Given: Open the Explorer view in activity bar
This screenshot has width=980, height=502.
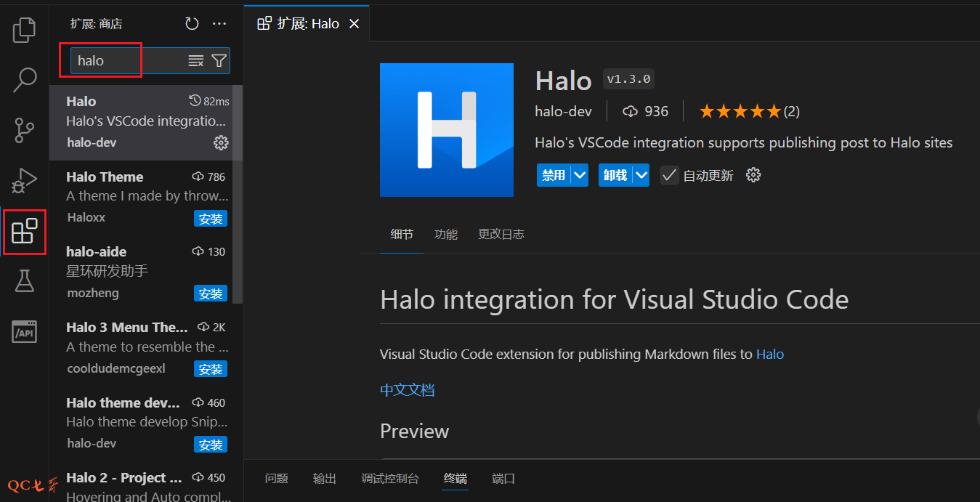Looking at the screenshot, I should (24, 30).
